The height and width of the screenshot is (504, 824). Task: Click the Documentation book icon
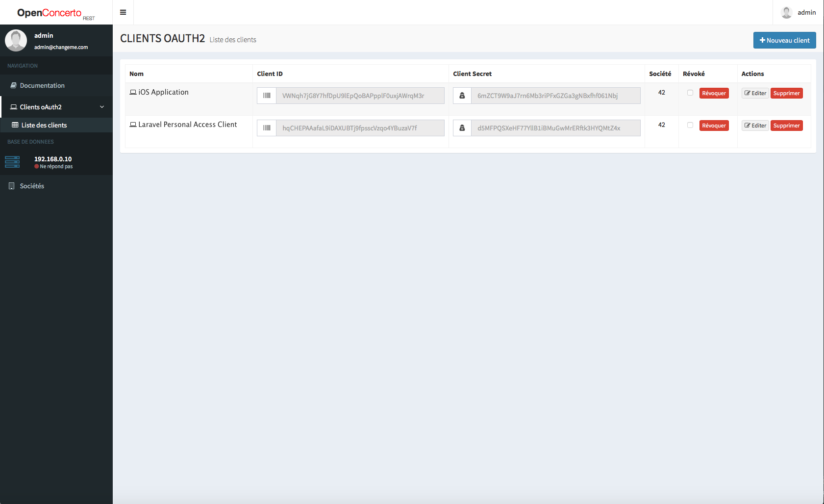click(14, 85)
